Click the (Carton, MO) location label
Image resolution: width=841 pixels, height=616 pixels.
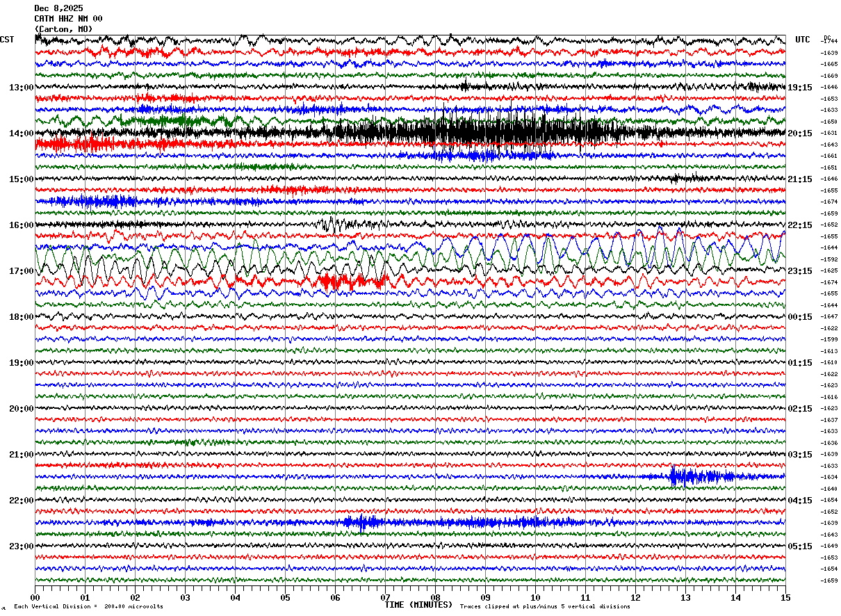63,29
